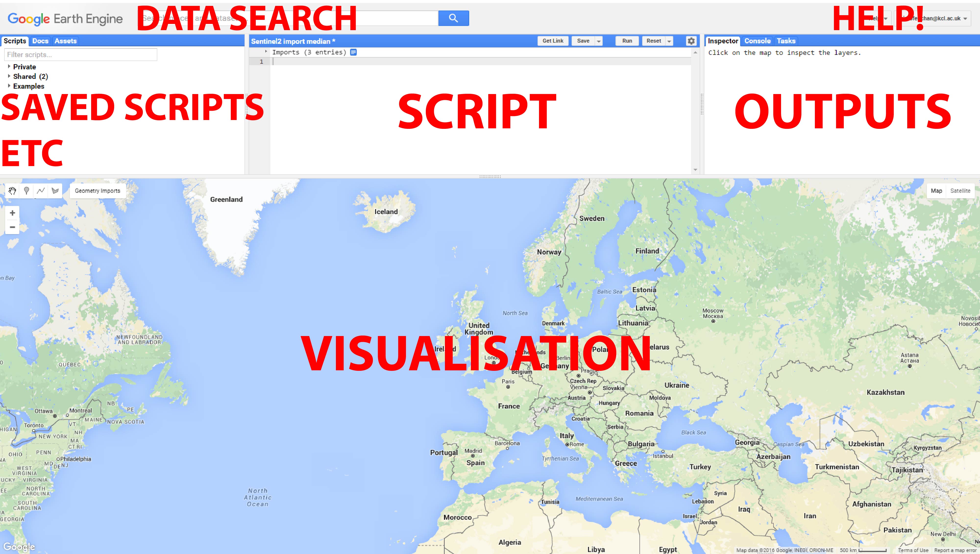Switch to the Tasks tab
The height and width of the screenshot is (554, 980).
click(x=786, y=41)
